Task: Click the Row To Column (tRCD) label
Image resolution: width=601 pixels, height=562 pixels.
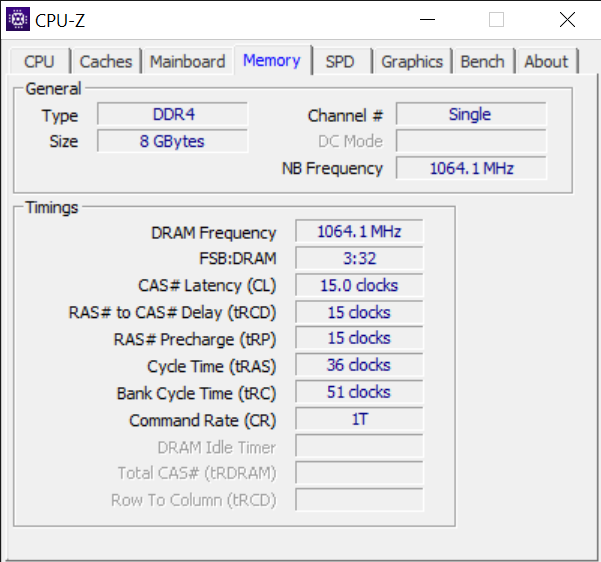Action: tap(194, 500)
